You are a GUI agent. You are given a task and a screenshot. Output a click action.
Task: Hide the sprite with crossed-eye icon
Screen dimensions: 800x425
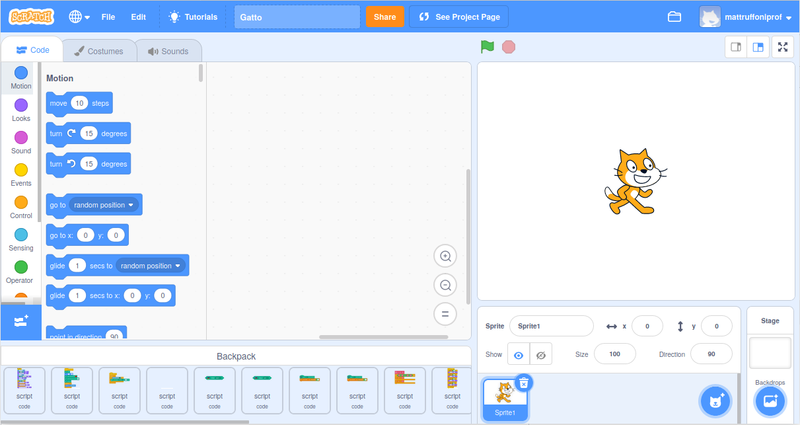click(541, 355)
